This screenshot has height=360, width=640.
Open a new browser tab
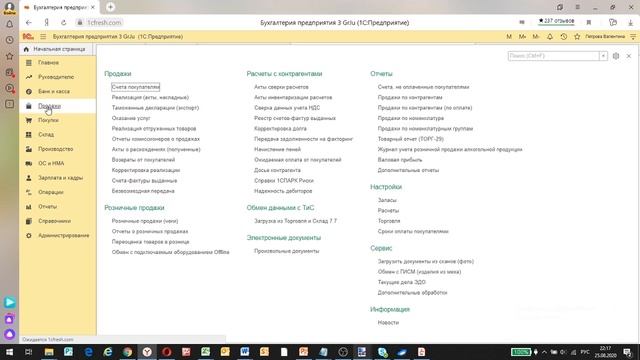coord(110,7)
